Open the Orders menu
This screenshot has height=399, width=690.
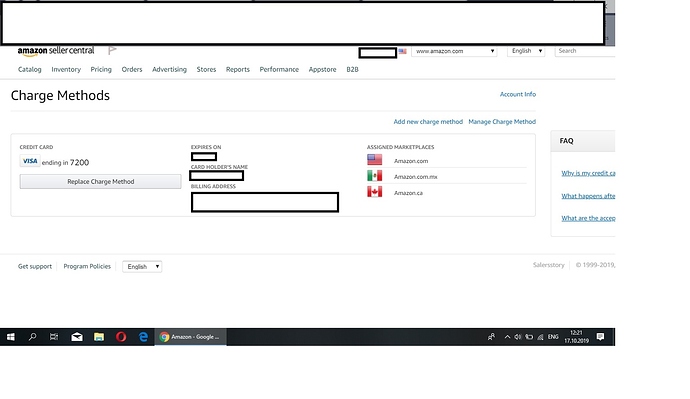point(132,70)
